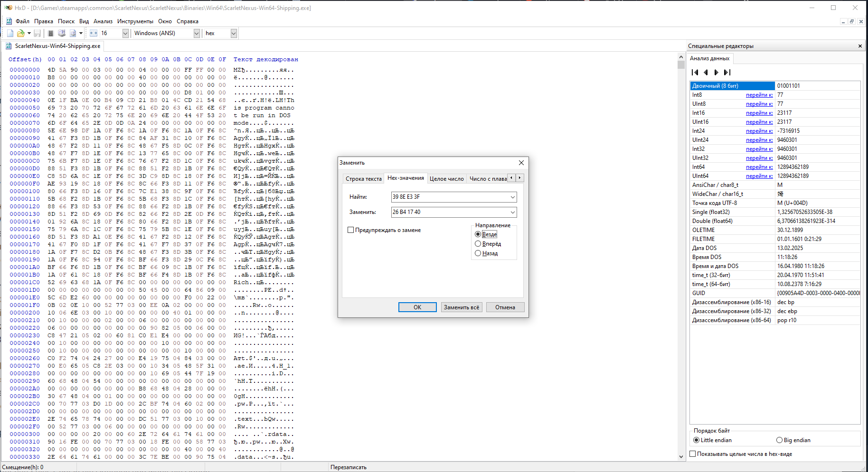Open the Поиск menu

[x=66, y=21]
